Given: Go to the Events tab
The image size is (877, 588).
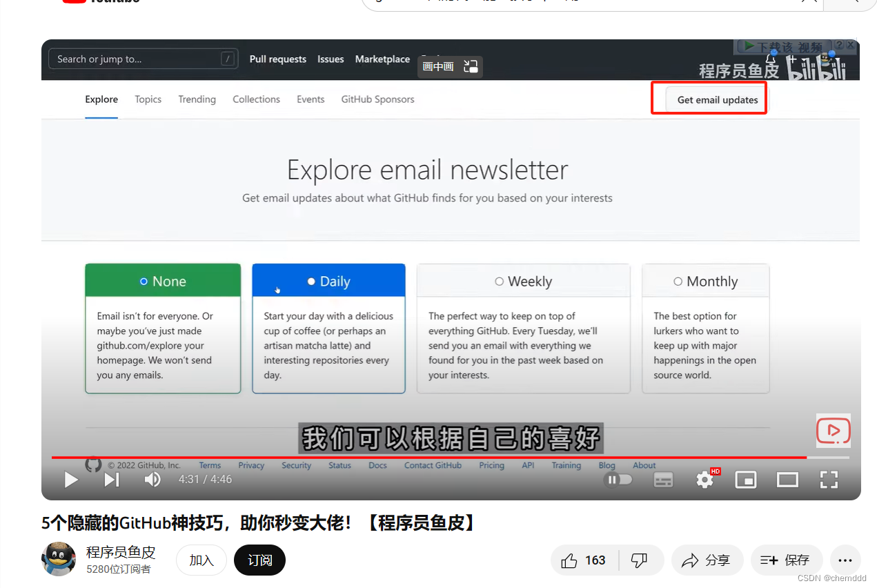Looking at the screenshot, I should tap(311, 99).
